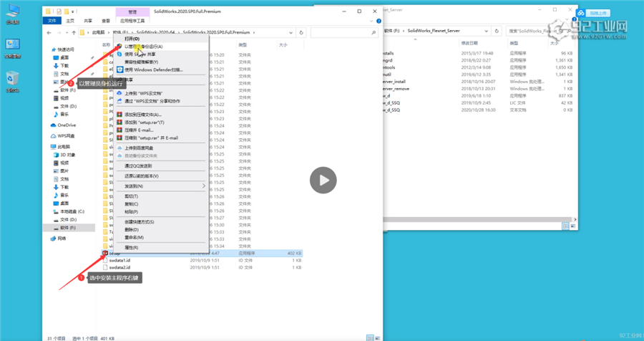Open WPS网盘 in navigation pane
This screenshot has height=341, width=644.
(63, 135)
